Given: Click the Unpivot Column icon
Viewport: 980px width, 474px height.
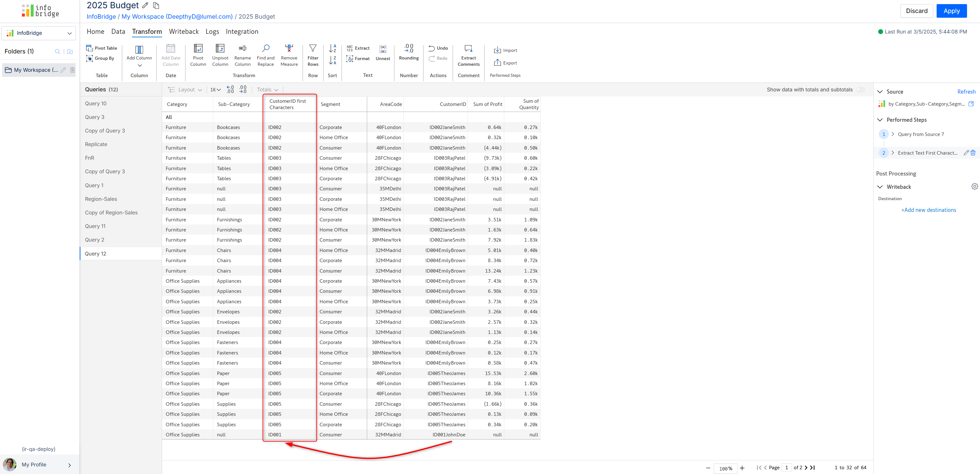Looking at the screenshot, I should [x=220, y=49].
